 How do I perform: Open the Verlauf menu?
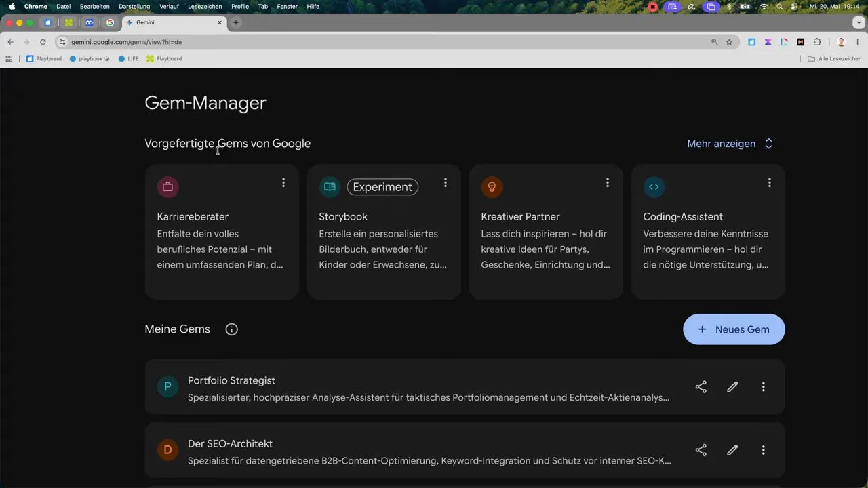point(169,6)
